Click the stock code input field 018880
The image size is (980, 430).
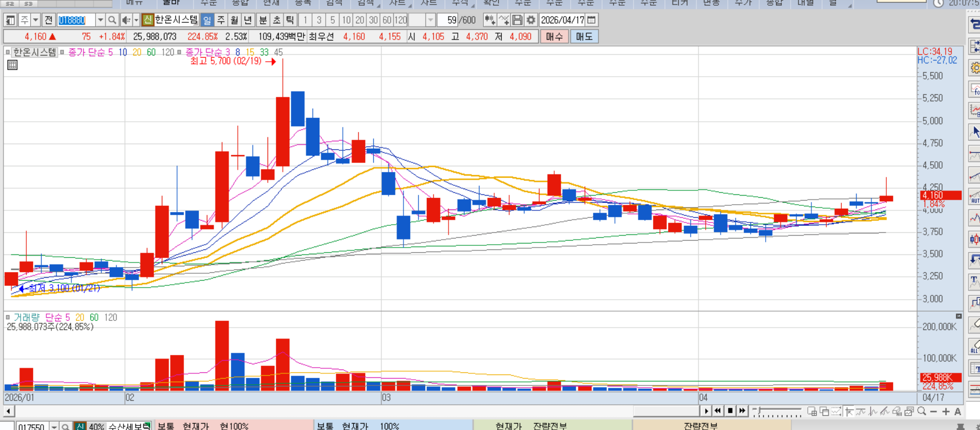(75, 20)
